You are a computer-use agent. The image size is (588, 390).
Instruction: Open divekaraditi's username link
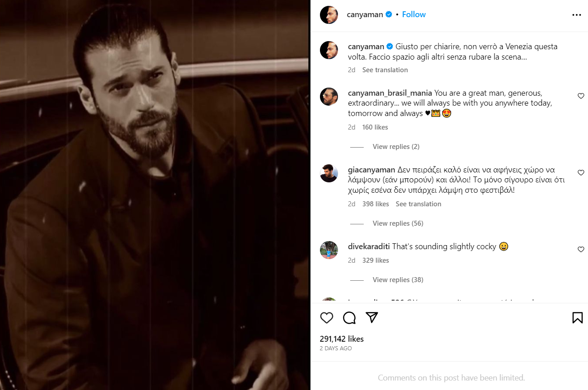point(369,246)
